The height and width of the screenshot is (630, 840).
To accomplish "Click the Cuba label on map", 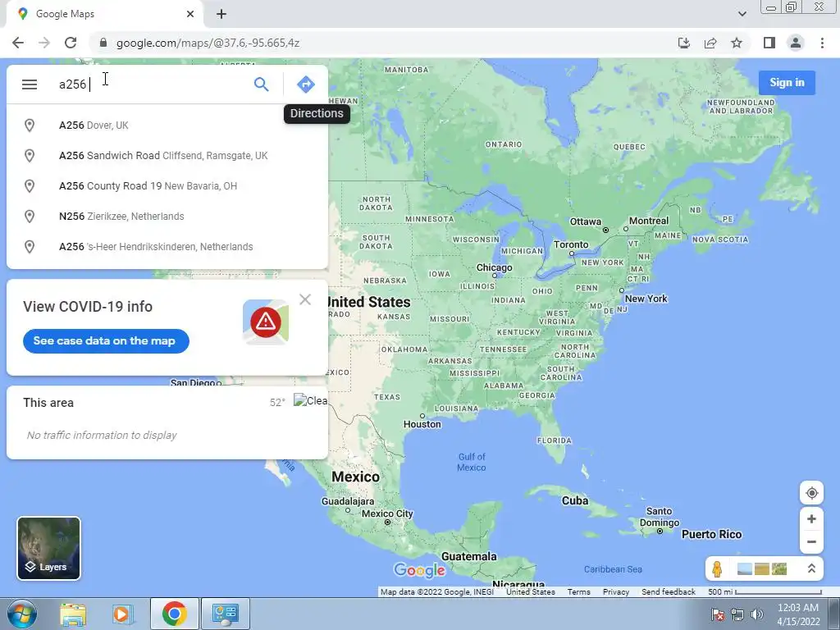I will [x=575, y=500].
